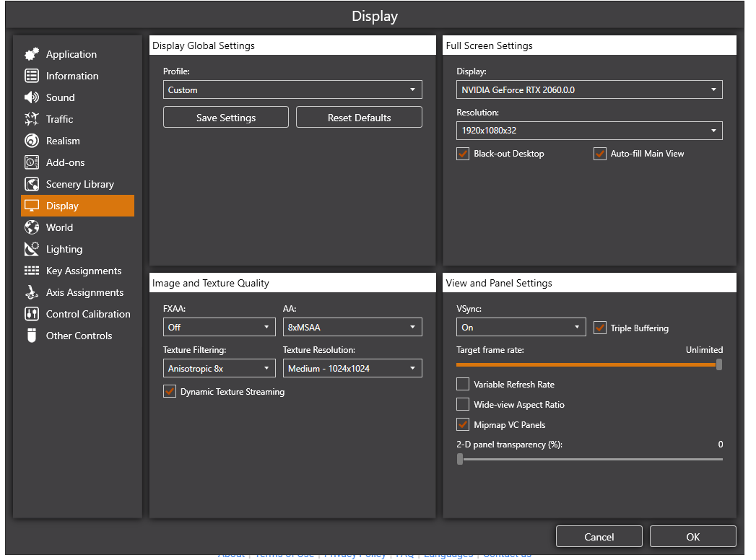The width and height of the screenshot is (756, 560).
Task: Click the Information list icon
Action: 32,76
